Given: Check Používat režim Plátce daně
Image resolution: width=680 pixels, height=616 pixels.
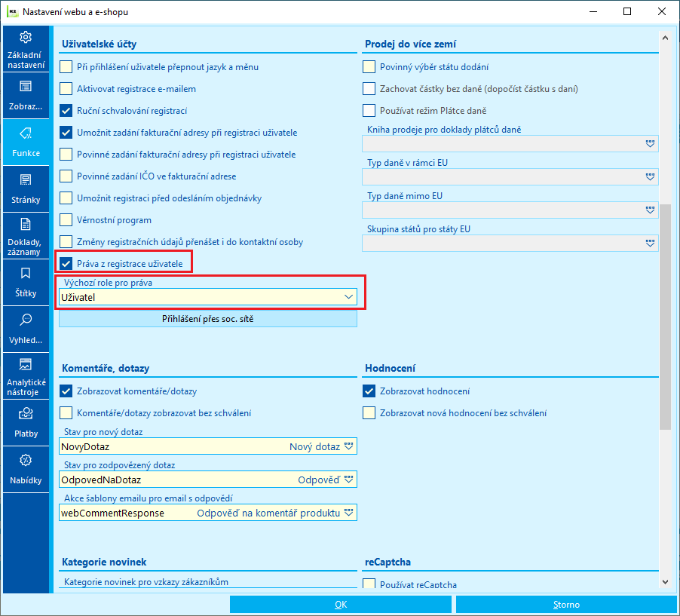Looking at the screenshot, I should (369, 111).
